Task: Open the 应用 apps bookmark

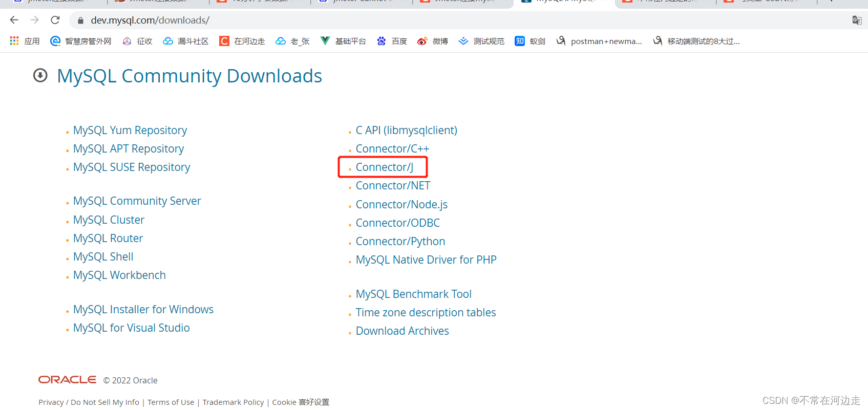Action: [x=25, y=41]
